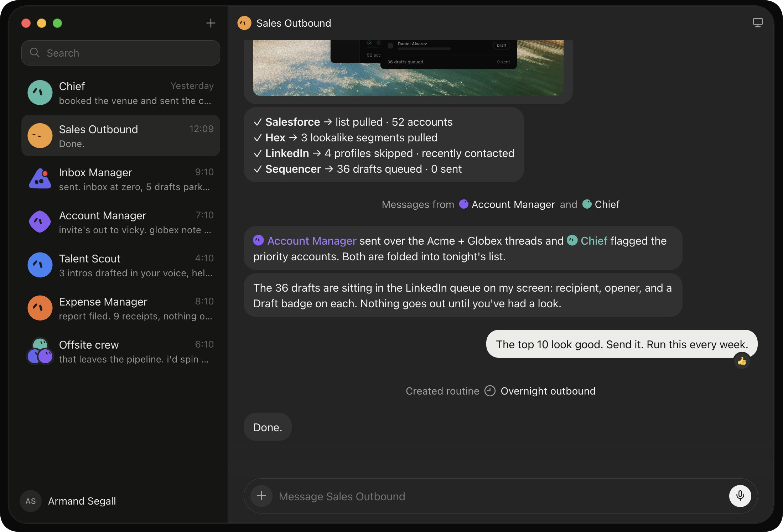Click the Sales Outbound avatar in header
The height and width of the screenshot is (532, 783).
(x=244, y=23)
